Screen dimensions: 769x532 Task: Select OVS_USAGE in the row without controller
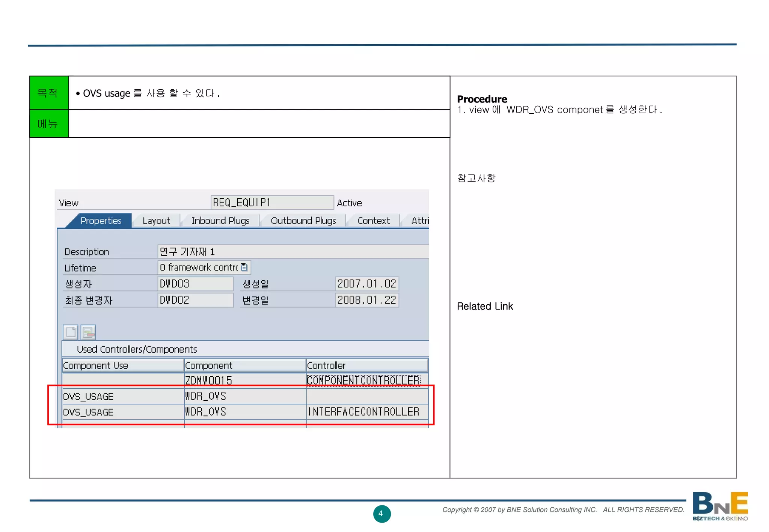(122, 397)
